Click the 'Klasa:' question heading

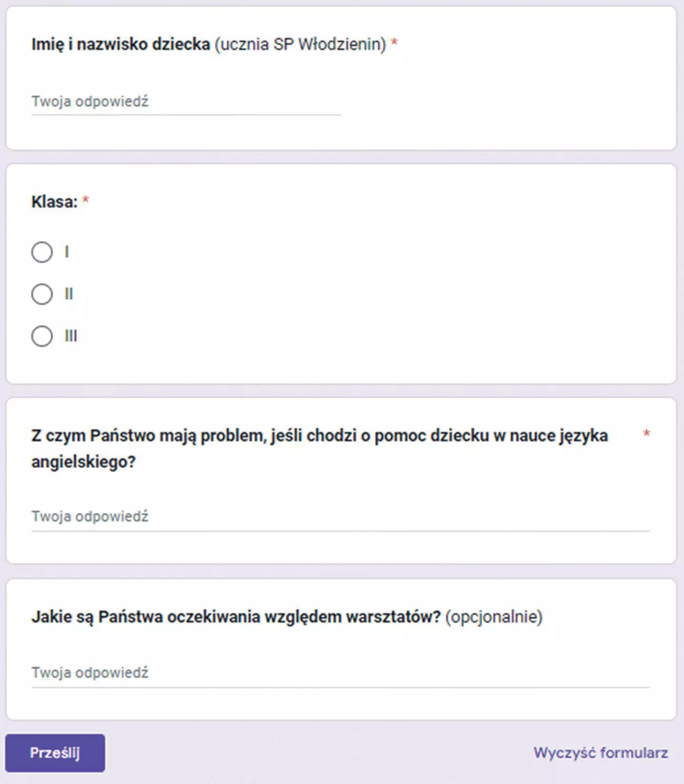pyautogui.click(x=54, y=202)
